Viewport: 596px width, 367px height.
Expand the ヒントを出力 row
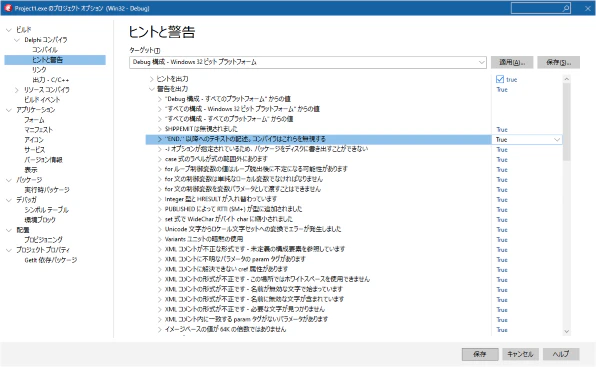tap(151, 79)
